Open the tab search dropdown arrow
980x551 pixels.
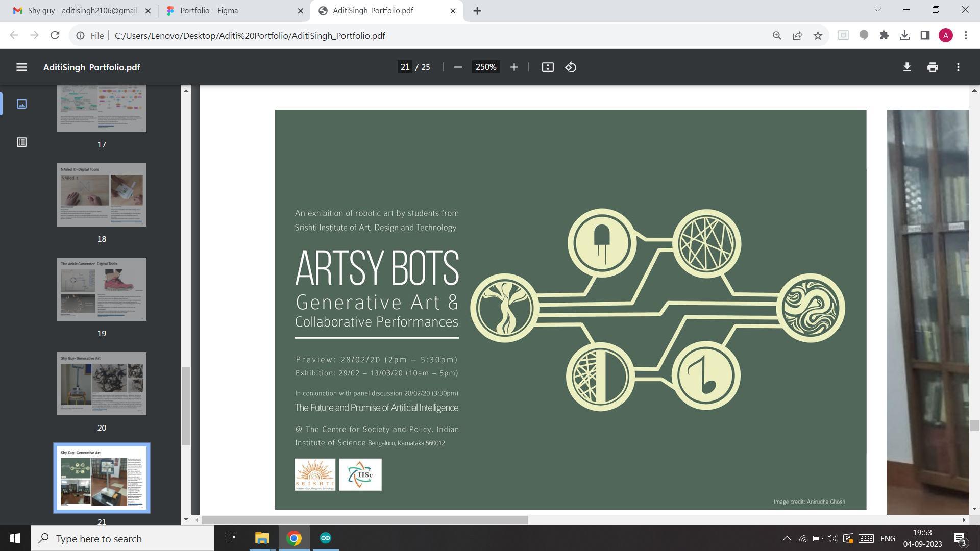pyautogui.click(x=877, y=10)
